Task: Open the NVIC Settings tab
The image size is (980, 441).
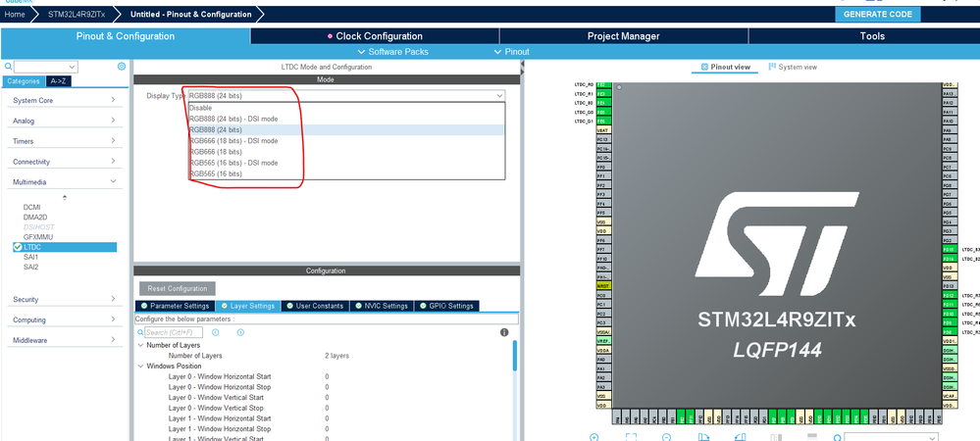Action: (x=381, y=306)
